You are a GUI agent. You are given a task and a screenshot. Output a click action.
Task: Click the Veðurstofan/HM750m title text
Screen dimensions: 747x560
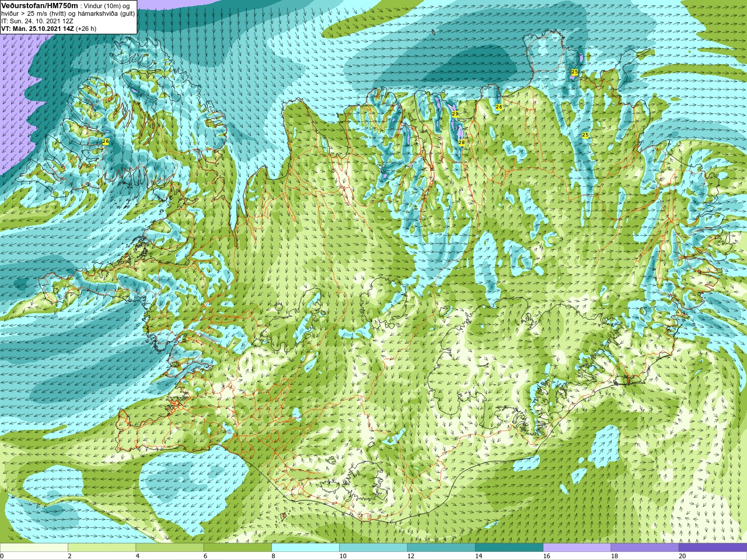[39, 5]
